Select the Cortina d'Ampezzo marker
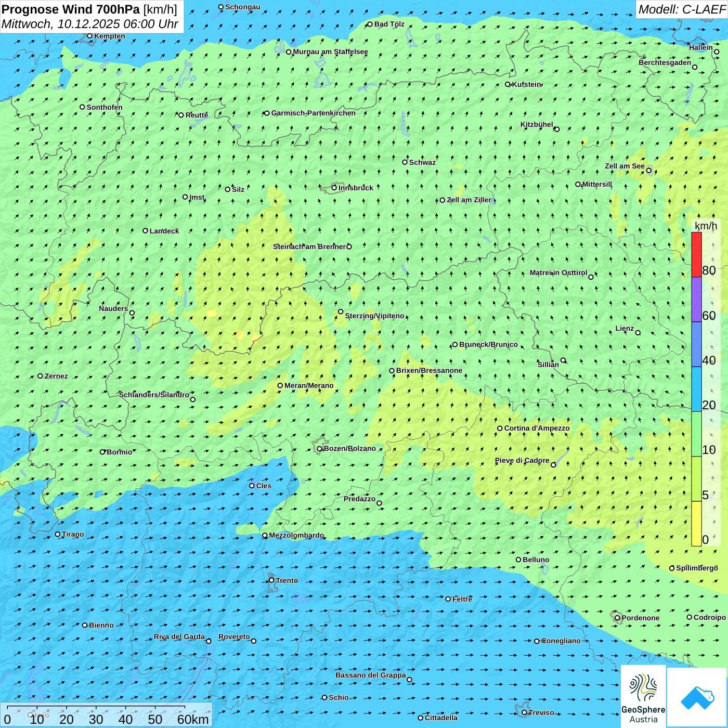This screenshot has width=728, height=728. point(500,428)
